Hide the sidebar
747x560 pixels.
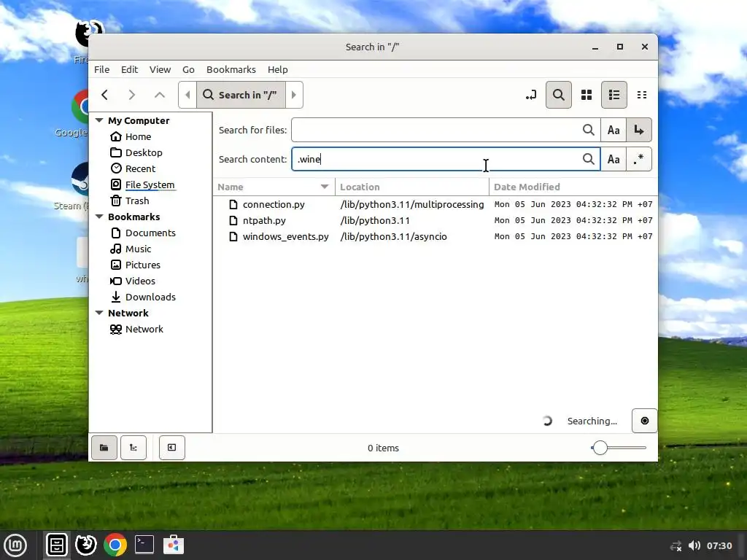coord(172,448)
